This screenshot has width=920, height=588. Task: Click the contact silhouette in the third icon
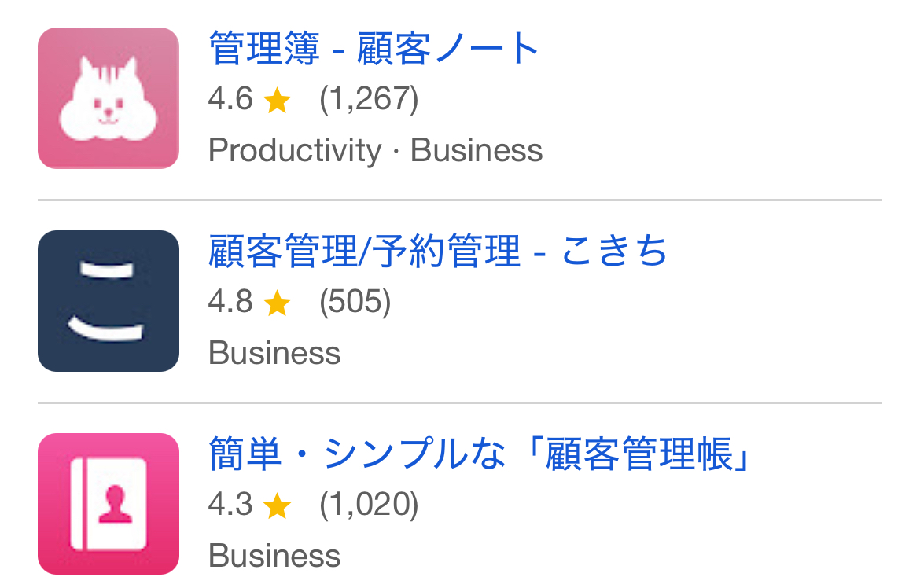116,504
